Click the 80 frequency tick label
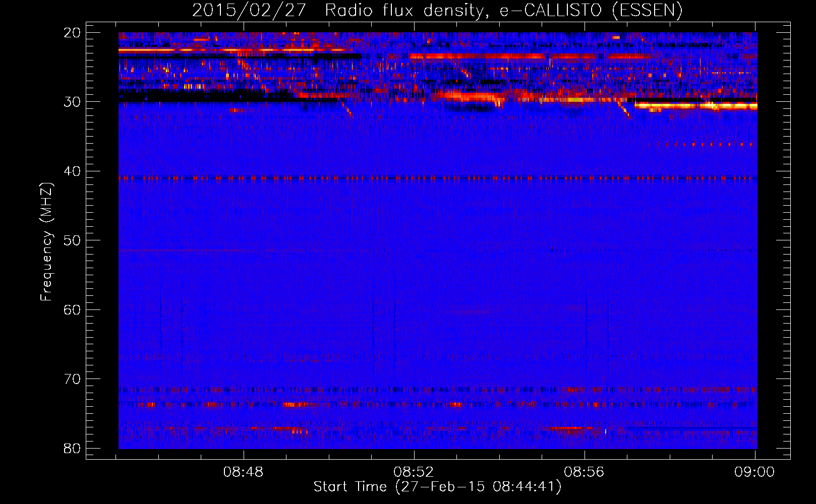This screenshot has height=504, width=816. click(x=72, y=448)
